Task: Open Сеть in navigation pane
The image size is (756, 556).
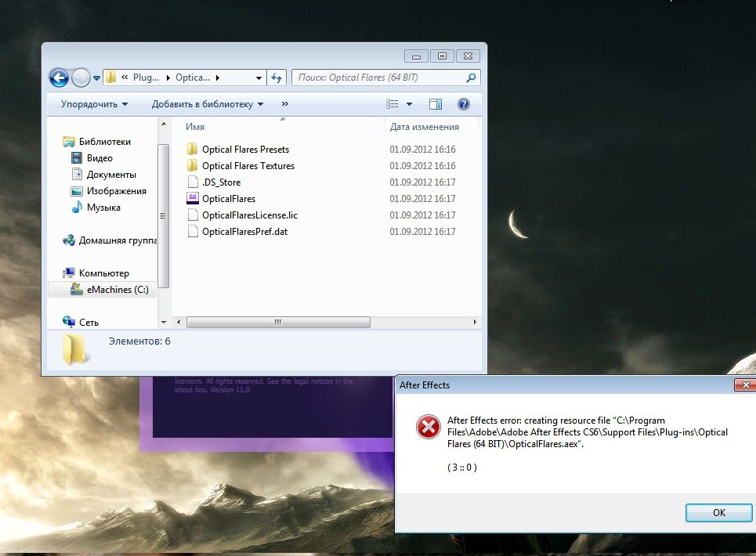Action: pos(89,322)
